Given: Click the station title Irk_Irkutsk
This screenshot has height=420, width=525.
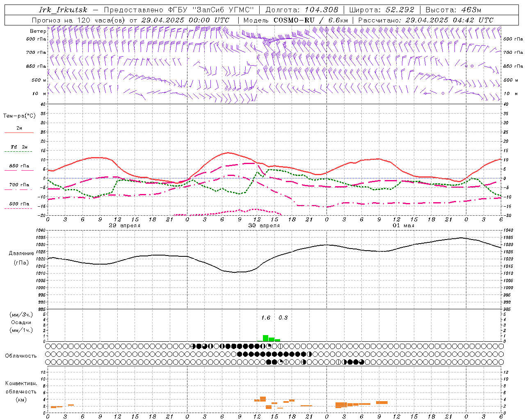Looking at the screenshot, I should [63, 10].
